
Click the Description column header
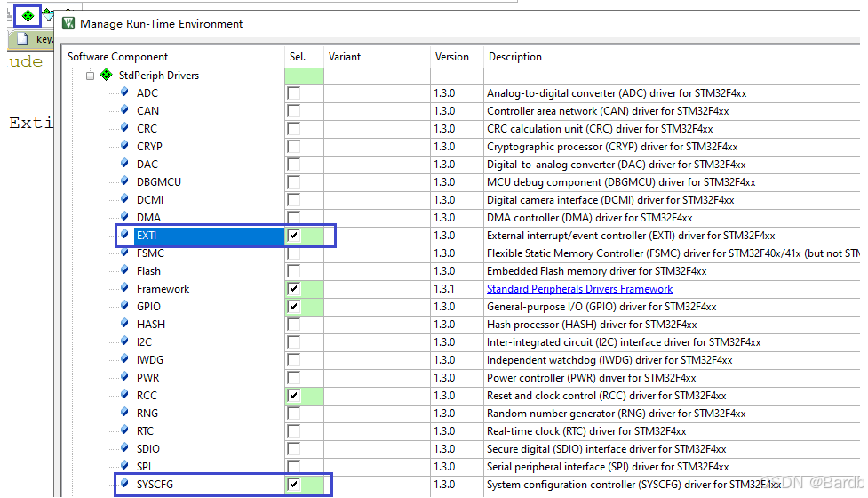pos(514,57)
